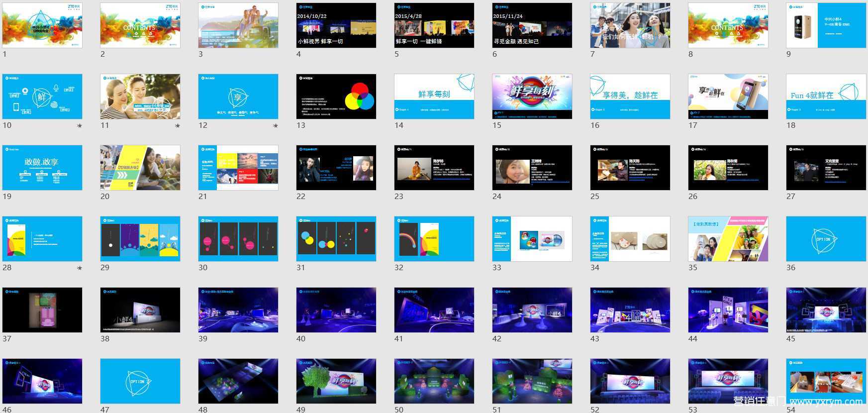The width and height of the screenshot is (868, 413).
Task: Select slide 16 titled 享得美, 趁鲜在
Action: (630, 97)
